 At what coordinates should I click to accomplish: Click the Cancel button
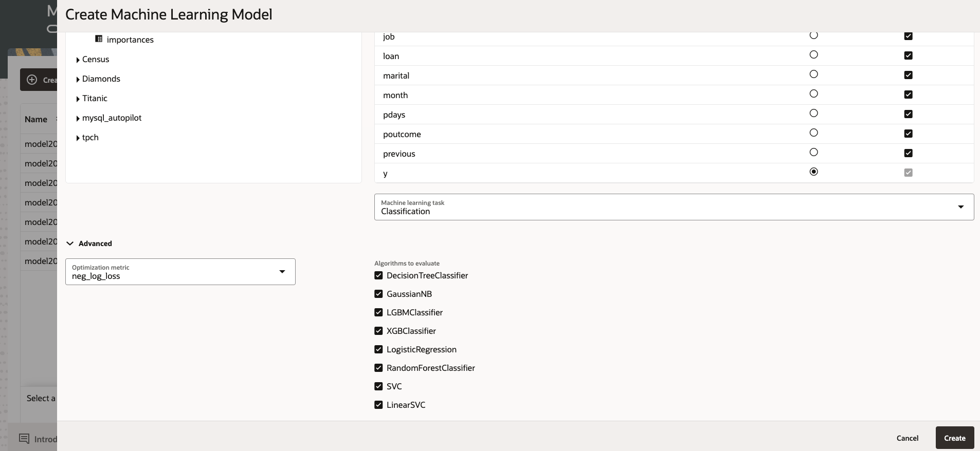pos(907,438)
